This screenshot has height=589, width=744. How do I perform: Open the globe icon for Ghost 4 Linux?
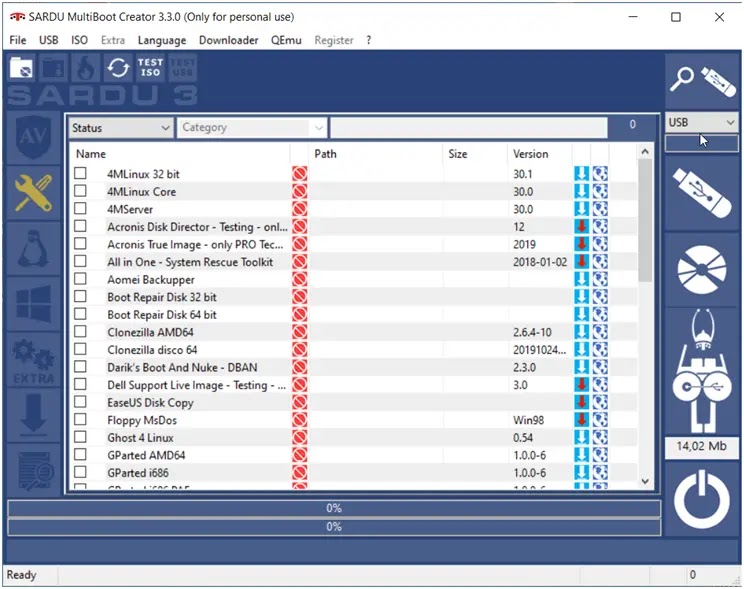pos(600,437)
